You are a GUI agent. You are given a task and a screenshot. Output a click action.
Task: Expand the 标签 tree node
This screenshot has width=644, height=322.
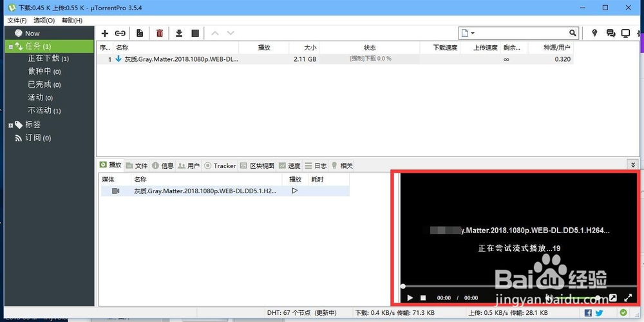[11, 125]
